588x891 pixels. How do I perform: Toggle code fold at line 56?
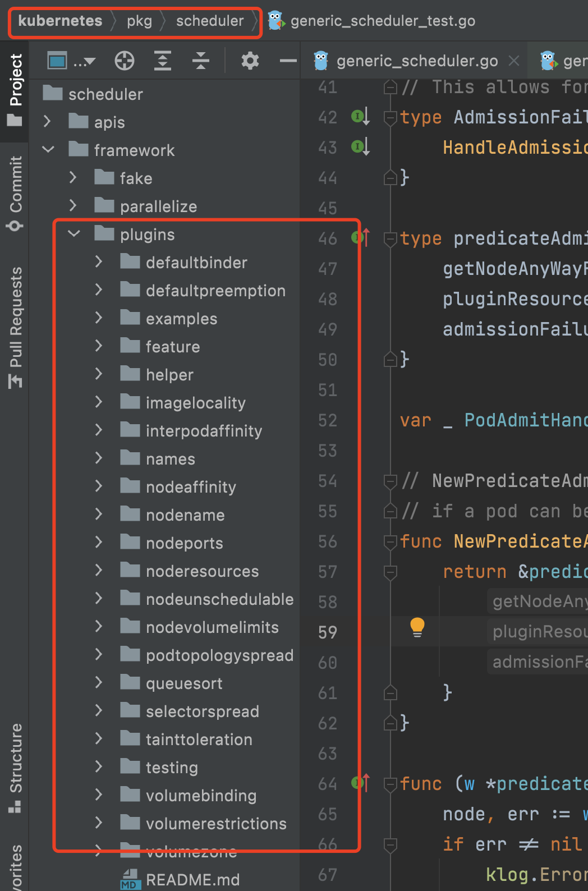coord(391,542)
